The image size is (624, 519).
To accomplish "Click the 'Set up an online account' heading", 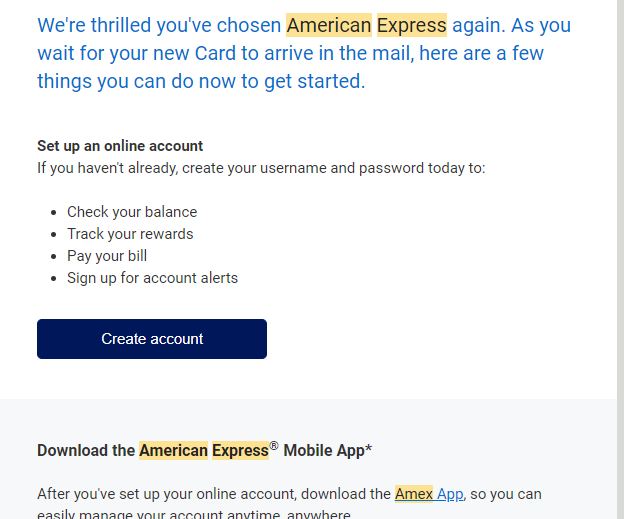I will (120, 146).
